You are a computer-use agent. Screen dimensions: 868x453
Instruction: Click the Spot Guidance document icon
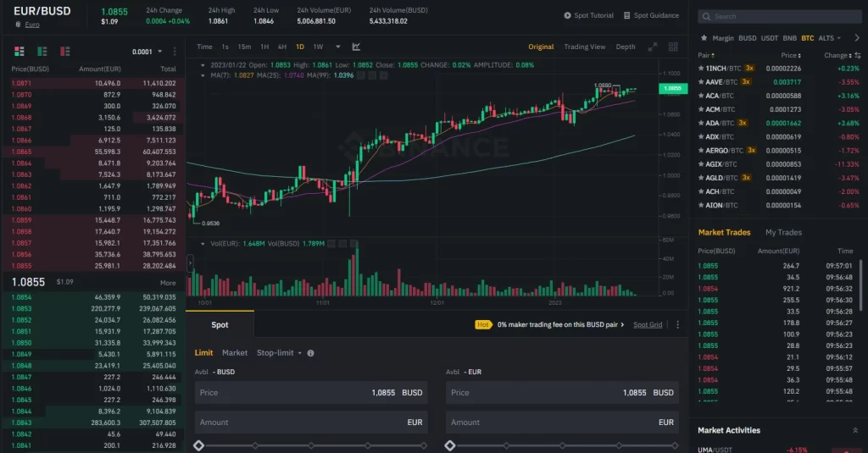click(626, 15)
